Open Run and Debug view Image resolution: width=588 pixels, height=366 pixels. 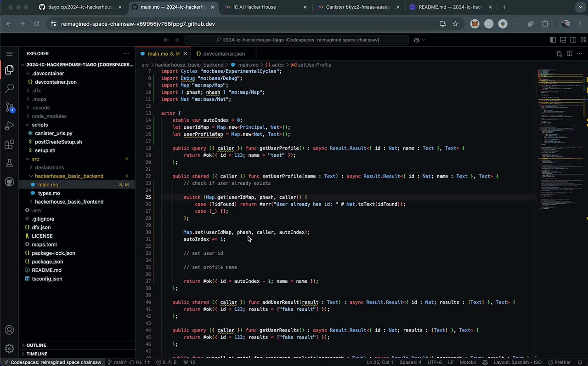[9, 126]
